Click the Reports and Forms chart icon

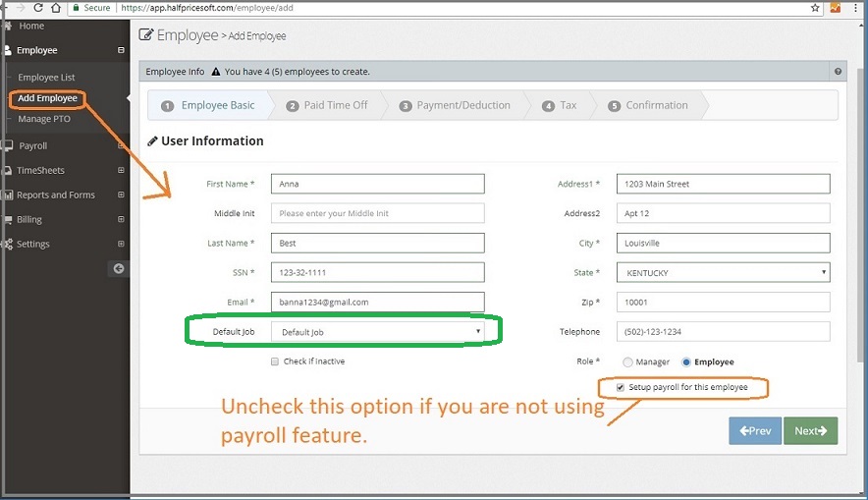8,194
